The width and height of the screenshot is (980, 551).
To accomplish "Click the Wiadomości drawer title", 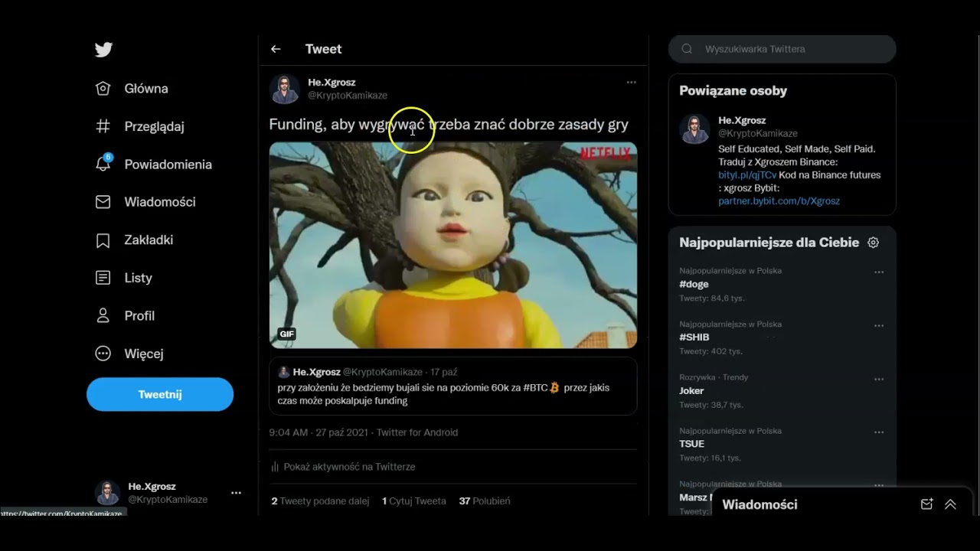I will coord(759,504).
